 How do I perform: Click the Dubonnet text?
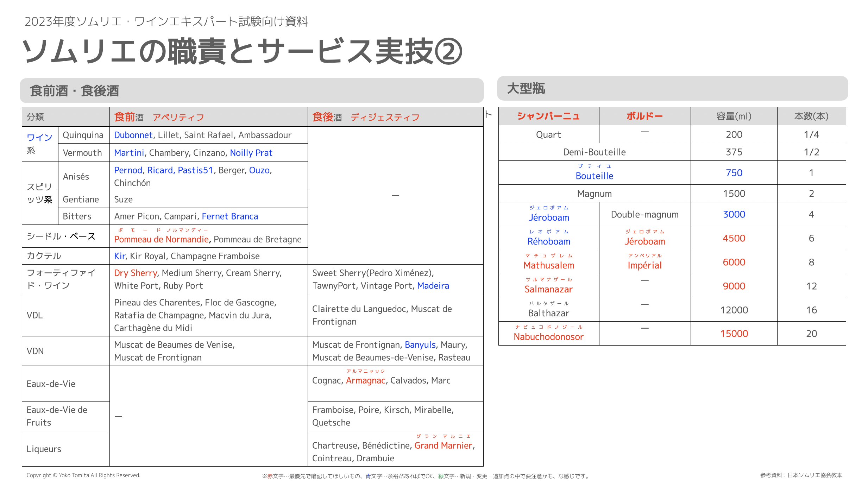(133, 135)
